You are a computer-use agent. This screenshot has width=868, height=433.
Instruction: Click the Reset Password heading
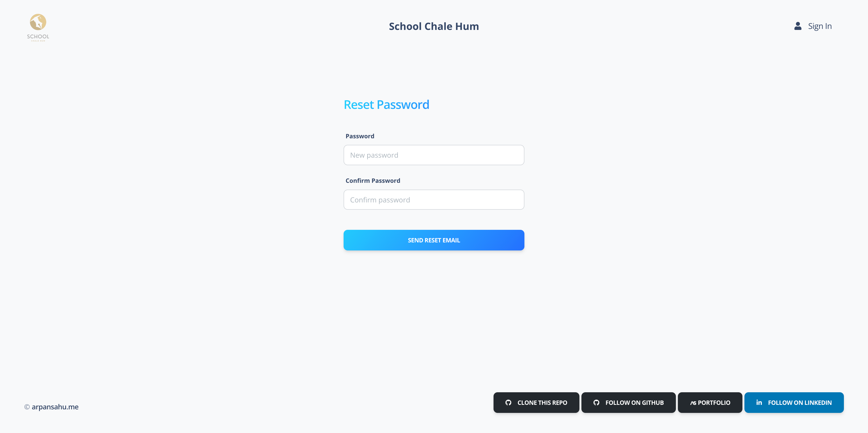point(386,105)
